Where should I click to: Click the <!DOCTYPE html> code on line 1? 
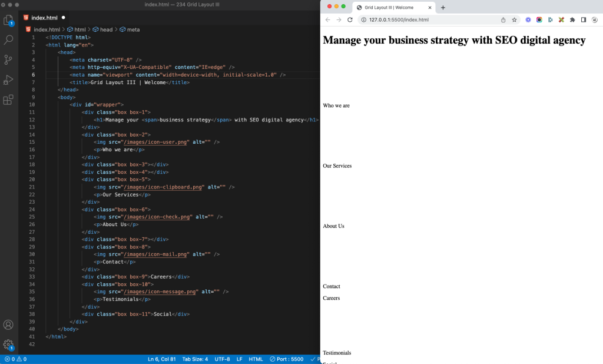tap(68, 37)
